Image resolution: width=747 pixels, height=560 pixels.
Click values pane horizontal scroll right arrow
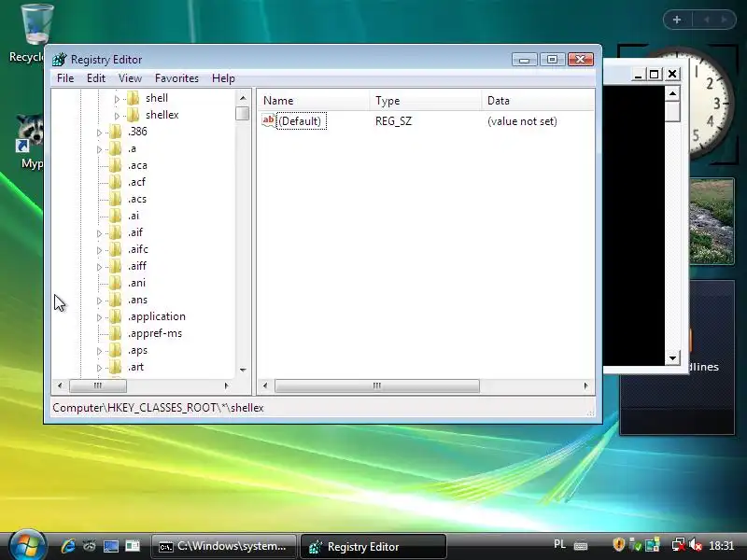tap(586, 385)
